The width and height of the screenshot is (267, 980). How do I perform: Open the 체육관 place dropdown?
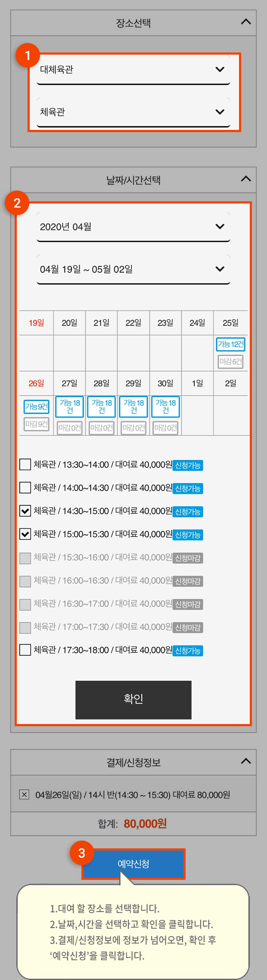(x=133, y=112)
